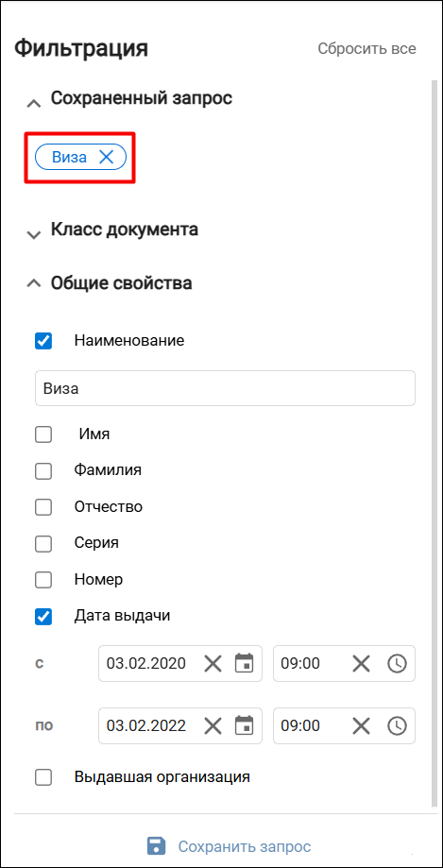
Task: Uncheck the Наименование checkbox
Action: [x=43, y=340]
